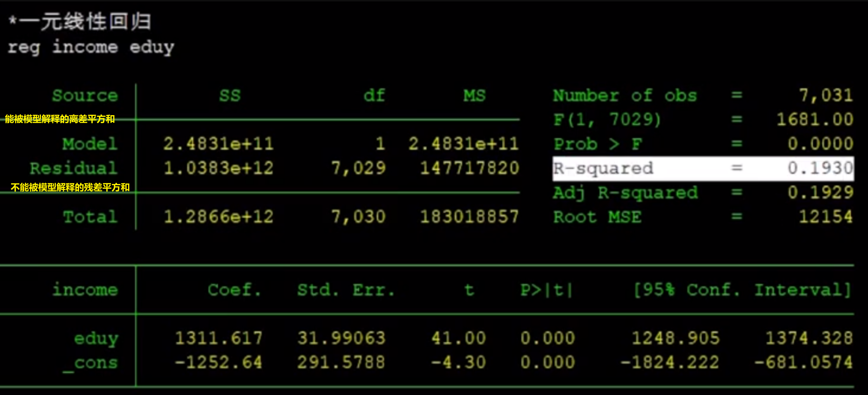This screenshot has width=868, height=395.
Task: Click the Adj R-squared value 0.1929
Action: [x=820, y=192]
